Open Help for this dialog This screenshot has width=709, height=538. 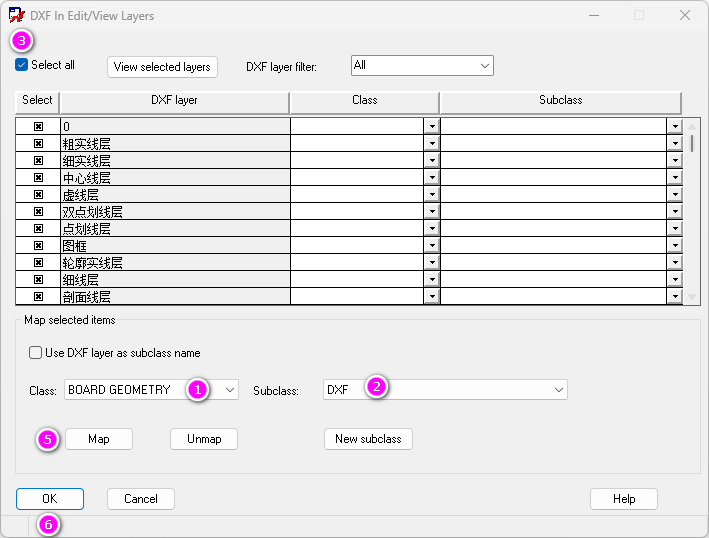coord(624,499)
